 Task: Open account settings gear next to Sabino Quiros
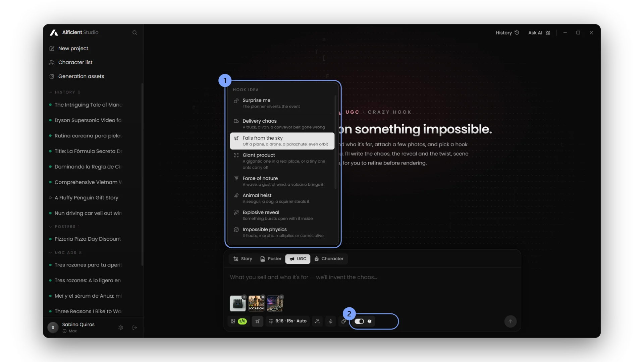(x=121, y=328)
